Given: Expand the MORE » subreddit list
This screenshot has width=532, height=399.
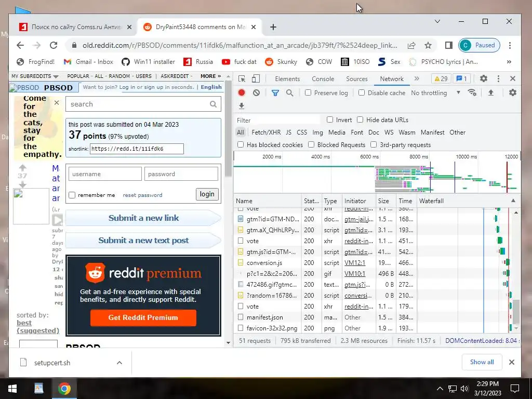Looking at the screenshot, I should click(x=211, y=76).
